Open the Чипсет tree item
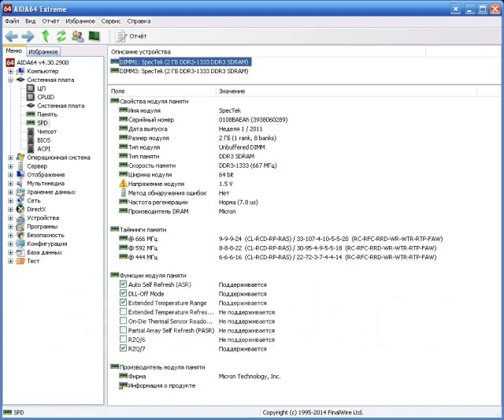 coord(46,132)
